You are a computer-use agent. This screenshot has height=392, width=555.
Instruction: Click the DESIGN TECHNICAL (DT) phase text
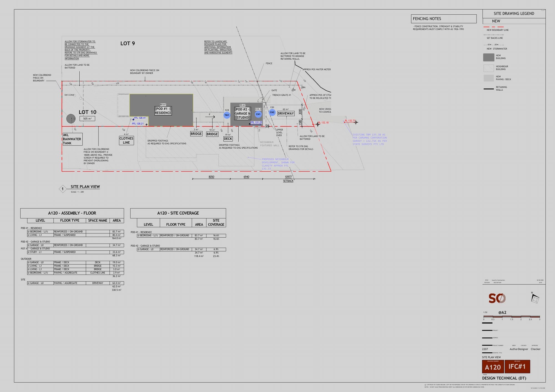coord(504,378)
